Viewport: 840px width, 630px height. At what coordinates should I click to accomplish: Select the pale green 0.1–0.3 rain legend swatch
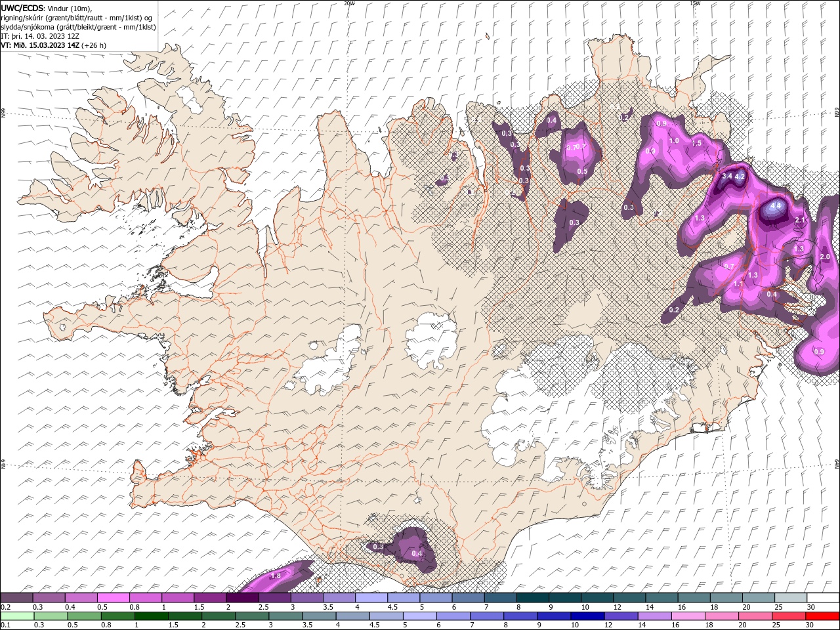[x=17, y=616]
